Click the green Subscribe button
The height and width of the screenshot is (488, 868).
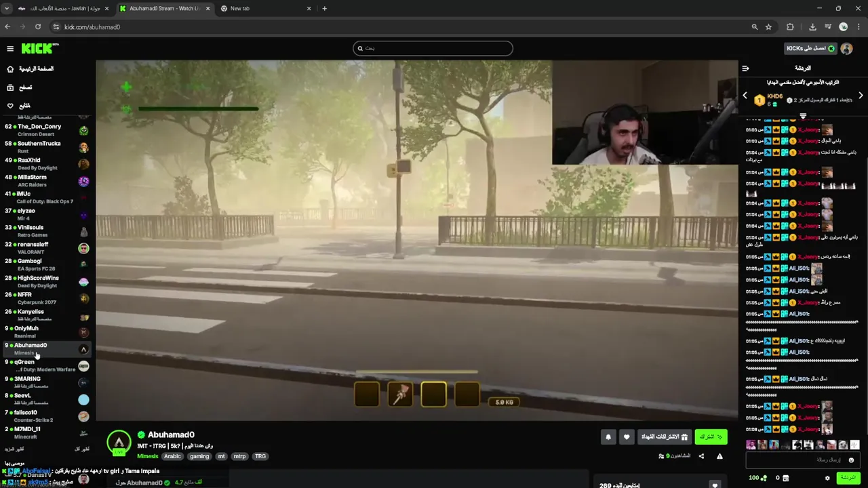[x=711, y=437]
